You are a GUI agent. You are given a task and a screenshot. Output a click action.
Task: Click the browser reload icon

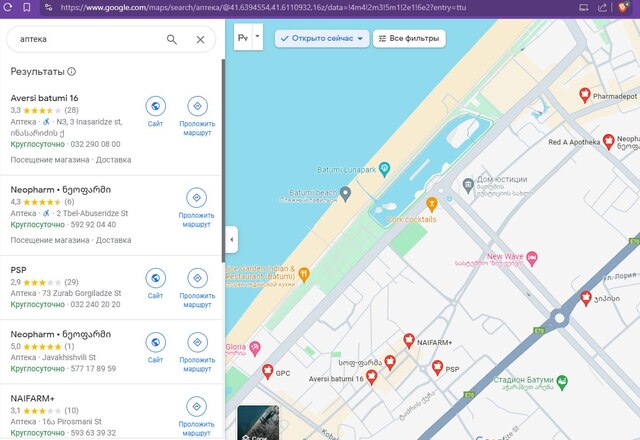tap(7, 7)
